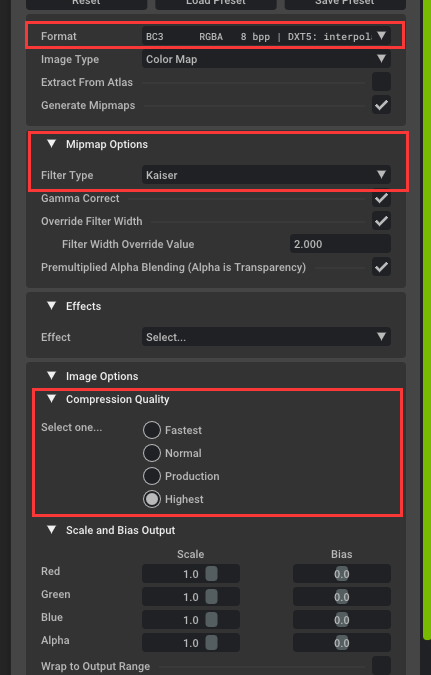Toggle the Premultiplied Alpha Blending checkbox
Screen dimensions: 431x675
[381, 267]
